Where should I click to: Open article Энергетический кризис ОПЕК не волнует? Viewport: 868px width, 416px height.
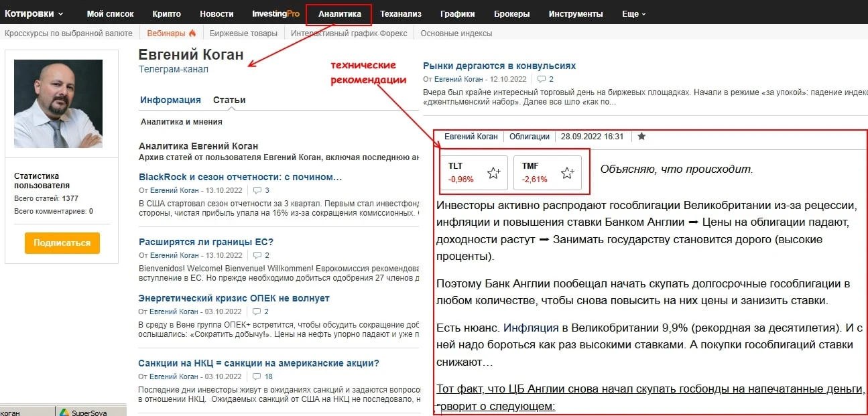(x=234, y=298)
